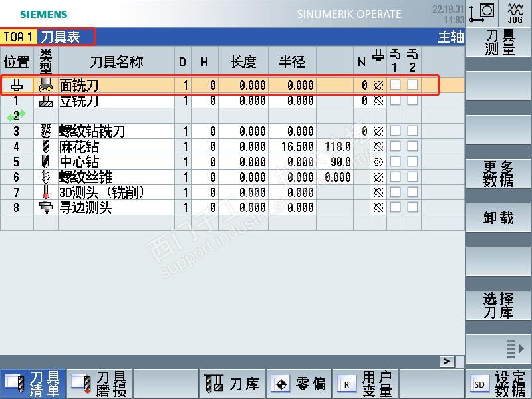Open the 设定数据 setting data tab
This screenshot has height=399, width=532.
click(499, 384)
